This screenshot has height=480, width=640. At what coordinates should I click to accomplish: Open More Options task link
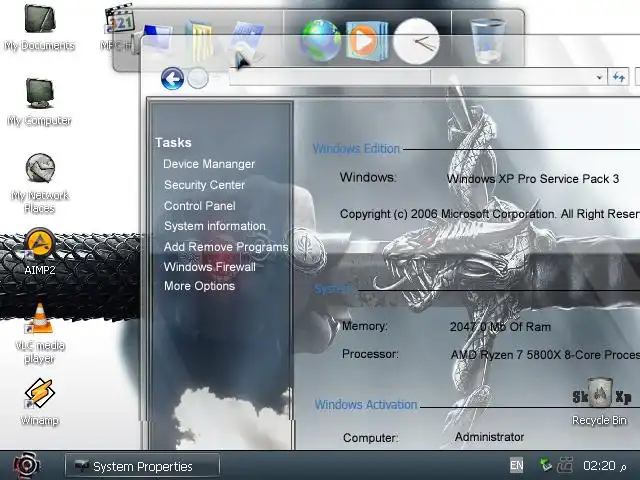(200, 286)
